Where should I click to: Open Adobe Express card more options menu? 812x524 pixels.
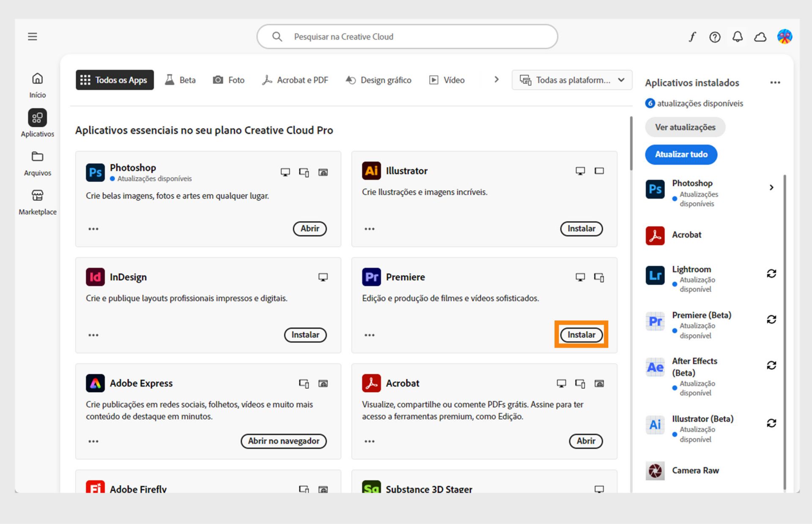[x=93, y=441]
